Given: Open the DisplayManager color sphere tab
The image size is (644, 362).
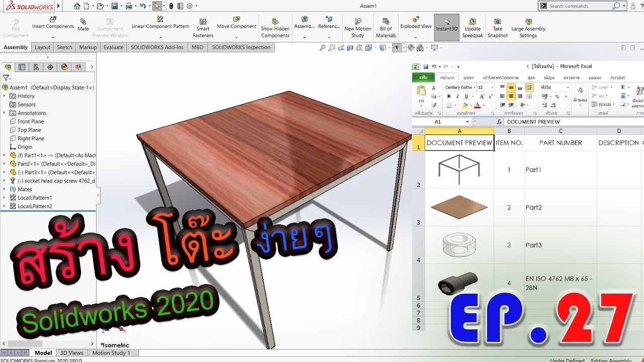Looking at the screenshot, I should 64,67.
